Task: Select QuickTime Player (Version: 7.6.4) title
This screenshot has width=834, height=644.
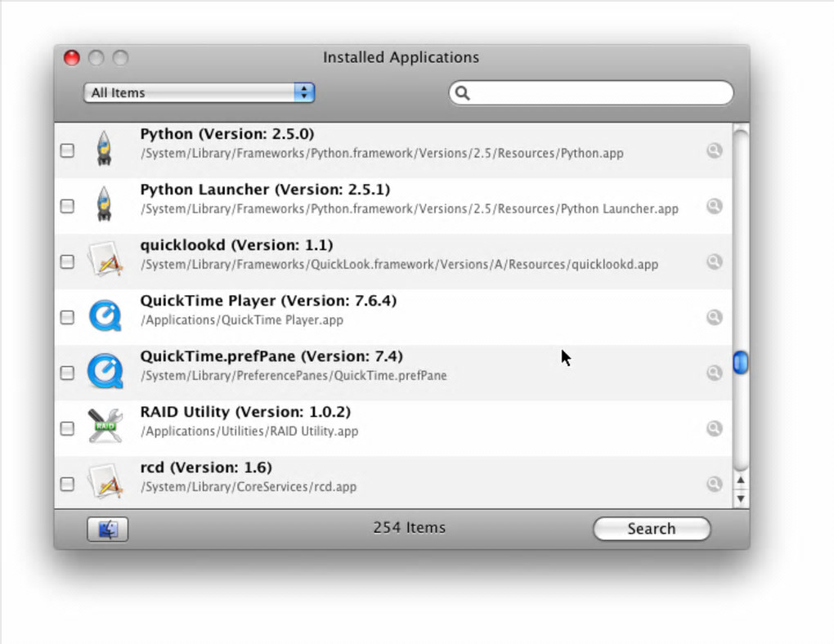Action: tap(268, 301)
